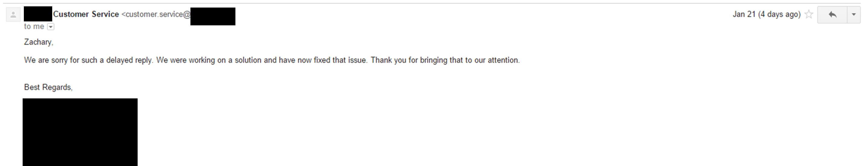Click the word "solution" in the body
The width and height of the screenshot is (868, 166).
pos(248,60)
